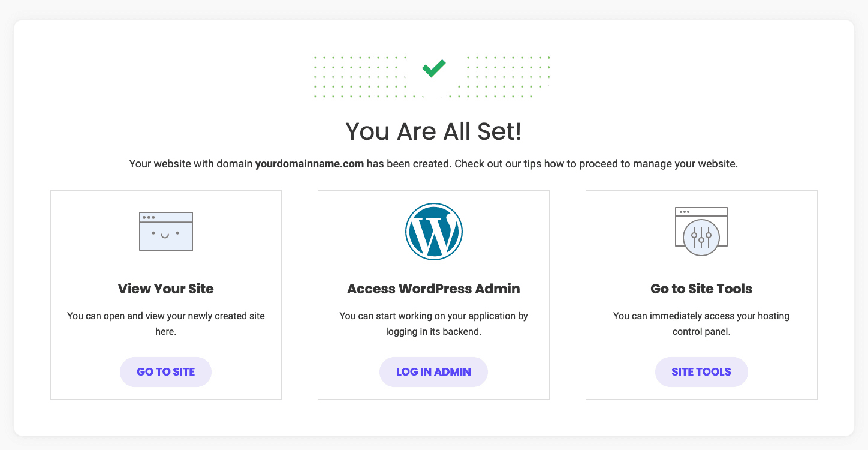Open hosting panel via SITE TOOLS button

pos(701,372)
